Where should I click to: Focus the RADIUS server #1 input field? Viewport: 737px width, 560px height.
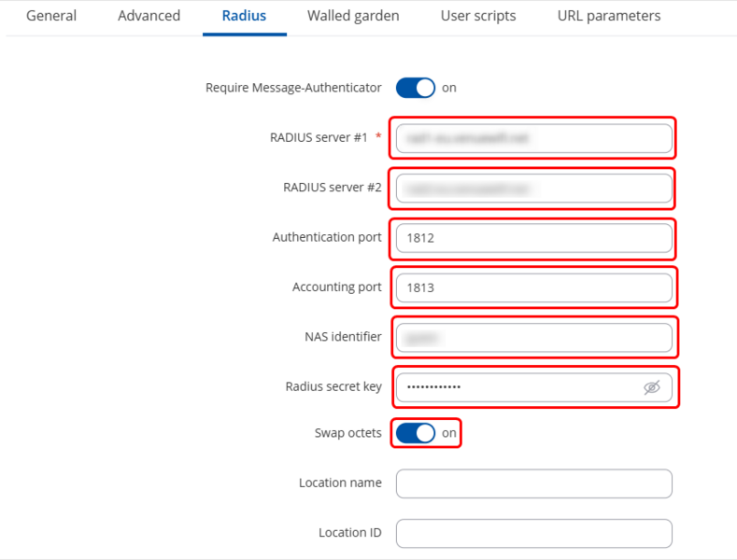click(x=533, y=138)
